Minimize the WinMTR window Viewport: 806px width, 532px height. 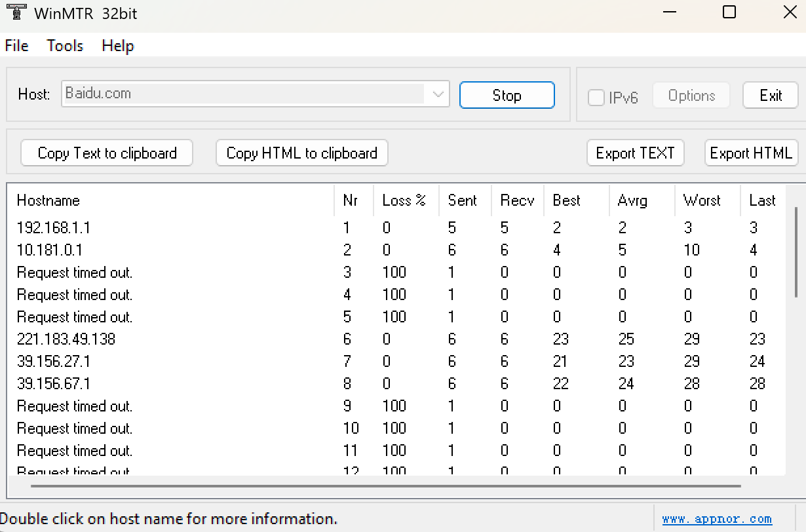pyautogui.click(x=670, y=12)
